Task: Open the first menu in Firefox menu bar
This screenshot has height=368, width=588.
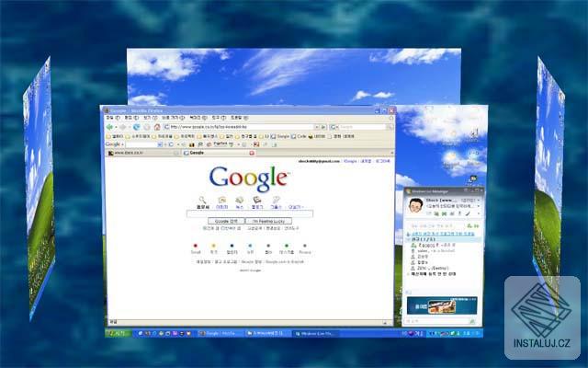Action: click(112, 118)
